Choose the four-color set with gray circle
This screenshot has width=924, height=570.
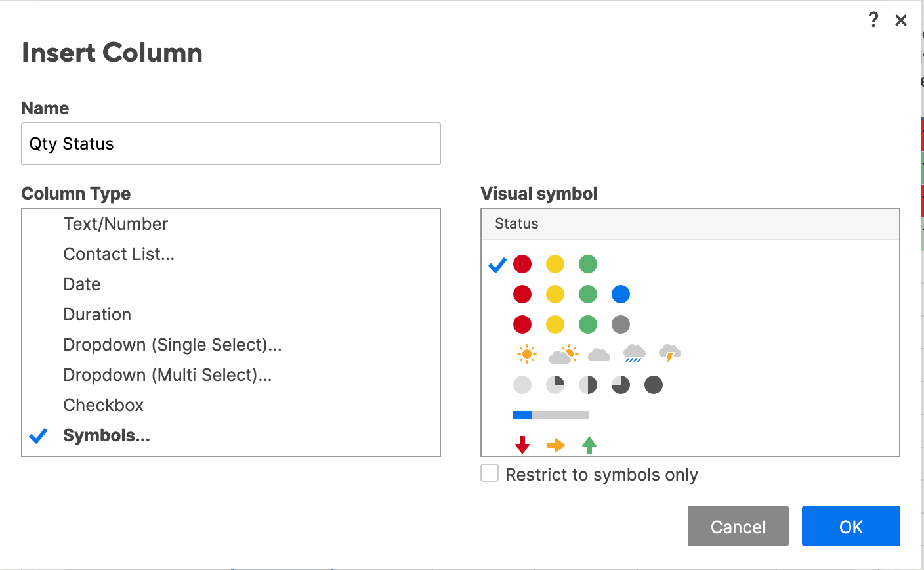coord(571,324)
